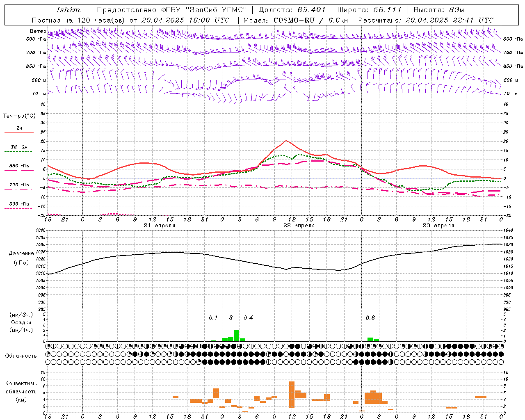Viewport: 525px width, 420px height.
Task: Click the station name 'Ishim' in header
Action: [x=68, y=10]
